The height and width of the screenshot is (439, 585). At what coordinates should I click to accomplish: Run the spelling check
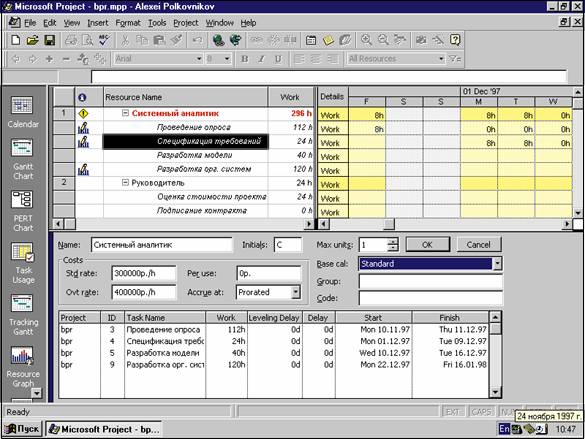click(x=104, y=40)
